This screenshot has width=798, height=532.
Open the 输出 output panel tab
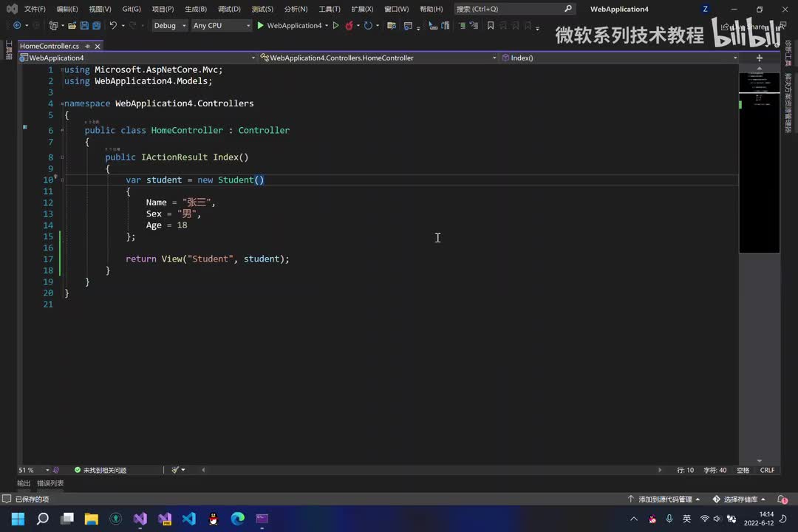point(24,483)
